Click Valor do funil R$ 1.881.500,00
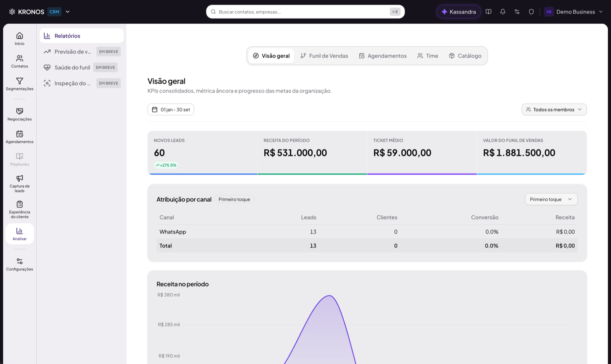Viewport: 611px width, 364px height. point(519,153)
